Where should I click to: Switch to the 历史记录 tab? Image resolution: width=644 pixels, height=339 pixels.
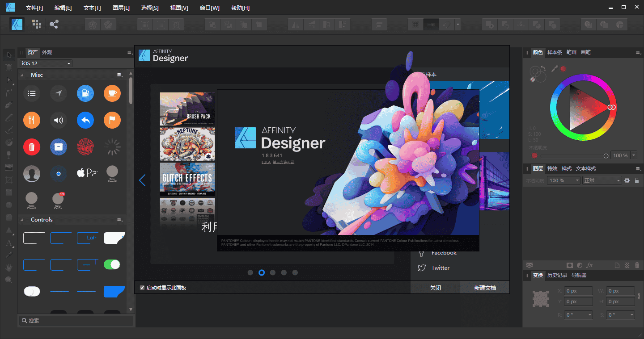pos(557,275)
